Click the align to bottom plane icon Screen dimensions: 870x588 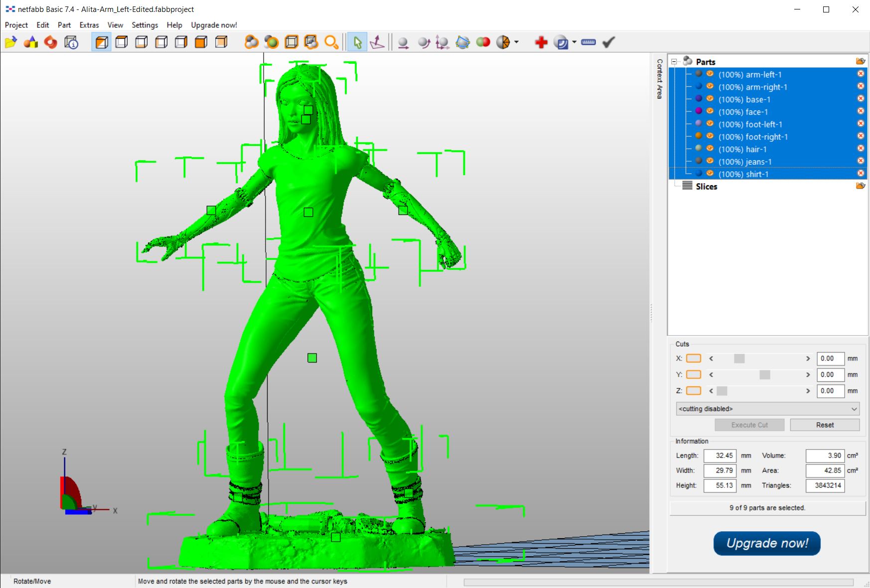tap(377, 42)
